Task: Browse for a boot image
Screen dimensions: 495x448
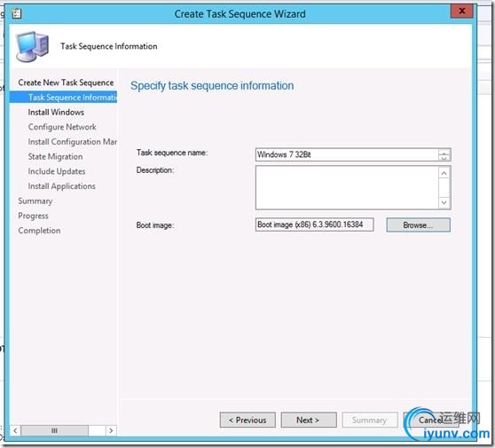Action: click(x=419, y=225)
